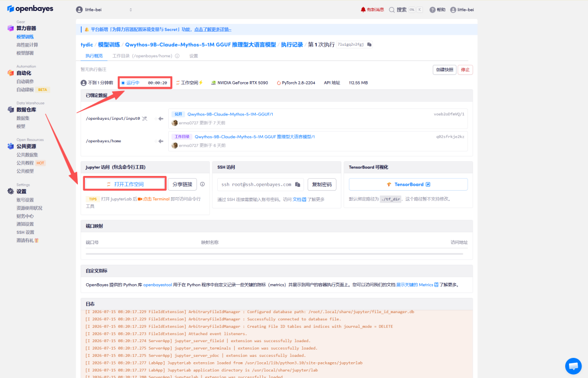Image resolution: width=588 pixels, height=378 pixels.
Task: Click the 分享链接 button
Action: 182,184
